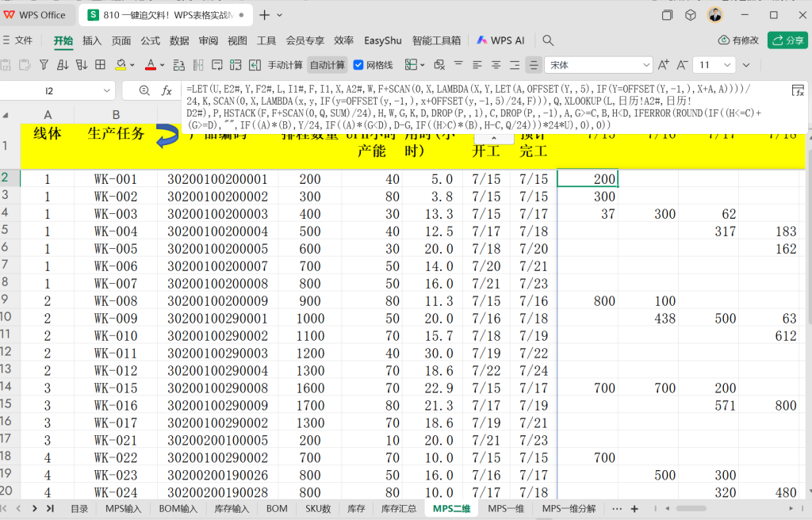Expand more toolbar options chevron
Viewport: 812px width, 520px height.
pyautogui.click(x=746, y=65)
